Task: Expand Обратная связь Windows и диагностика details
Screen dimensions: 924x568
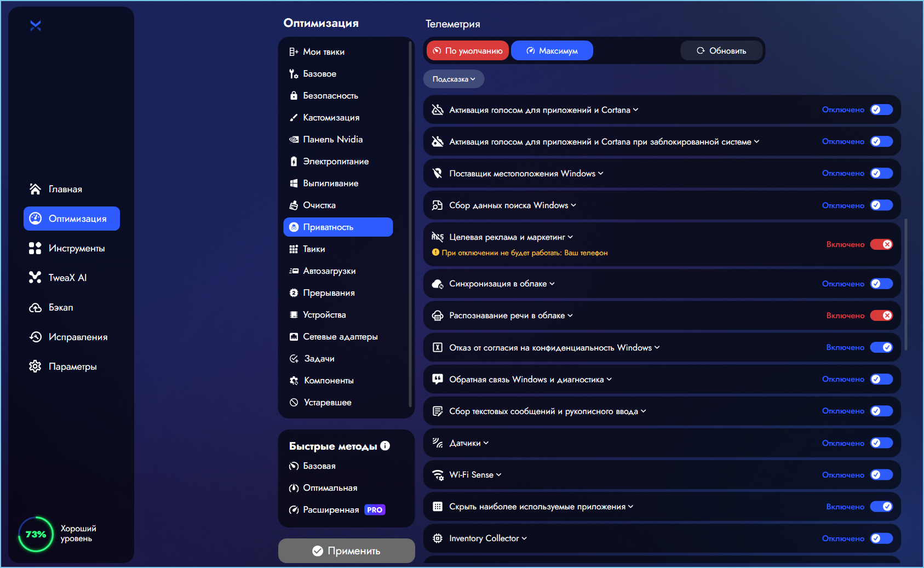Action: click(x=609, y=379)
